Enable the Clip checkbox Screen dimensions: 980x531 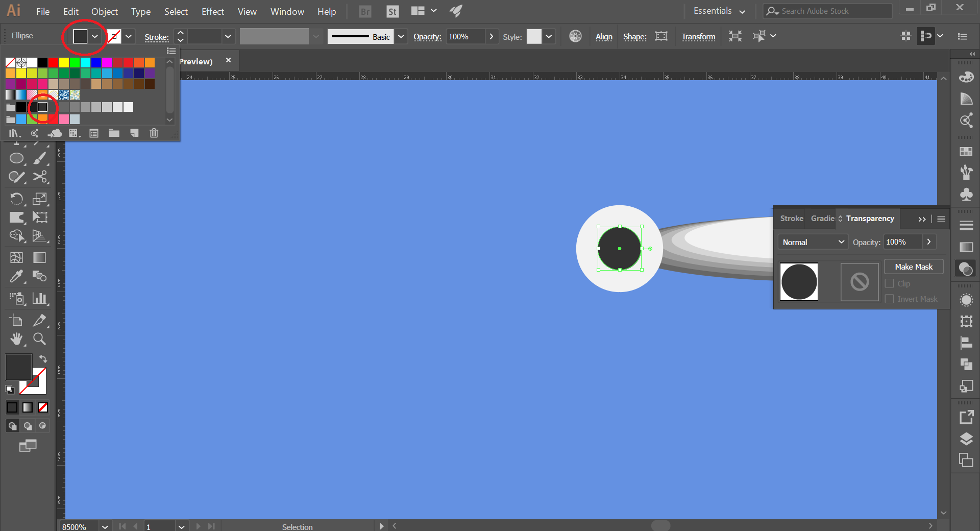890,284
